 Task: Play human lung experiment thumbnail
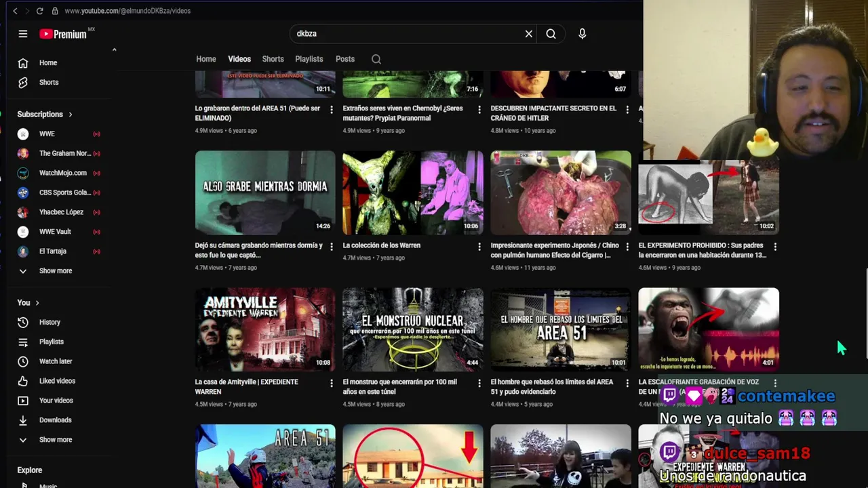[561, 192]
